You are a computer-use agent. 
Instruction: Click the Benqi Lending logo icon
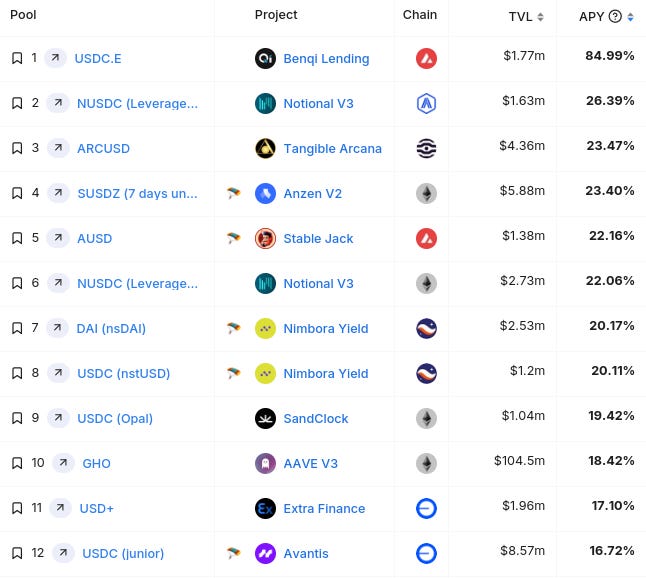(265, 59)
